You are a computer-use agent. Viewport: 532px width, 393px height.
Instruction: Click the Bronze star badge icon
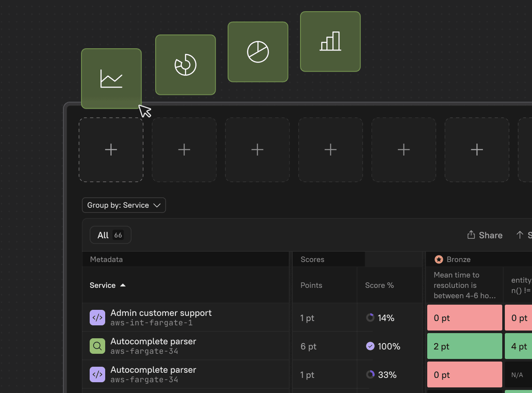coord(439,259)
